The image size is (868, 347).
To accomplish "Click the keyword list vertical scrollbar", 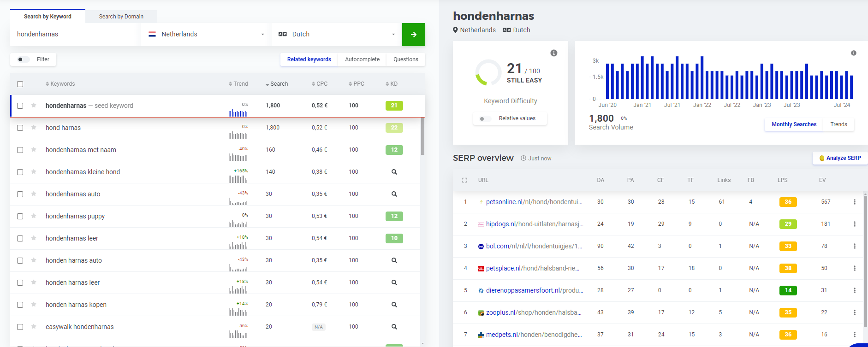I will point(422,136).
